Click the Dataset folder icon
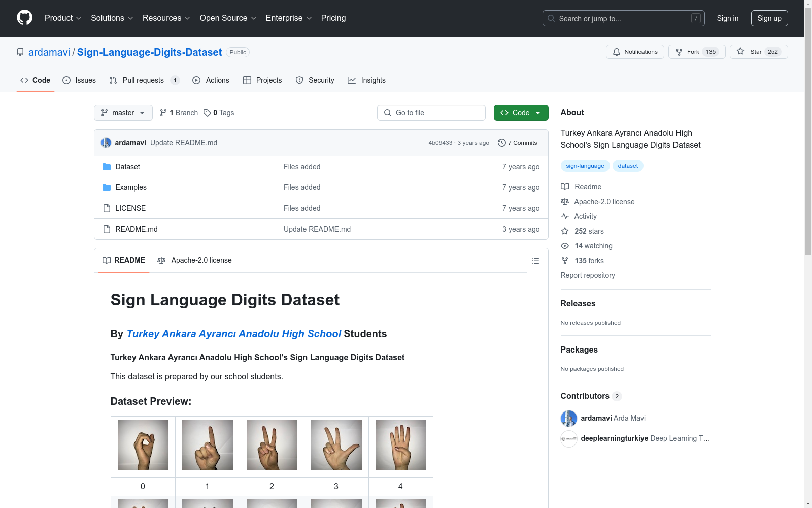This screenshot has height=508, width=812. [x=107, y=167]
